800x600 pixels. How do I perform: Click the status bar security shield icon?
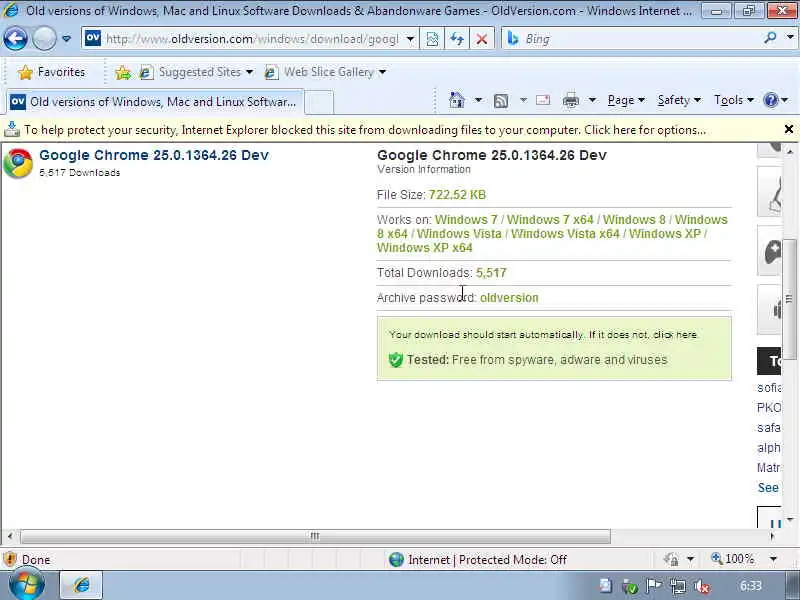[x=10, y=560]
